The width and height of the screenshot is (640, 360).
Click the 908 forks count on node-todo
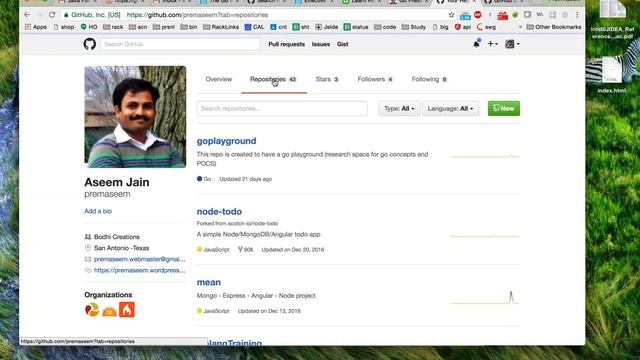pos(245,249)
